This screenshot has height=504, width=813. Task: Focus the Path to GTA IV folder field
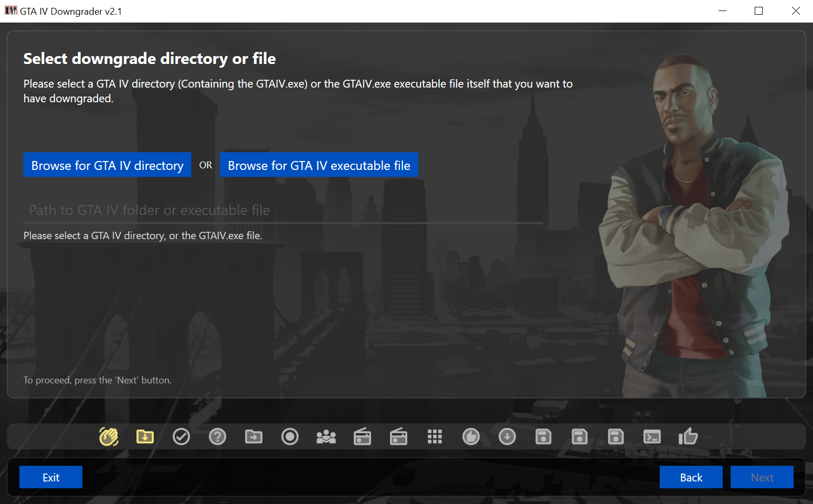[x=283, y=210]
